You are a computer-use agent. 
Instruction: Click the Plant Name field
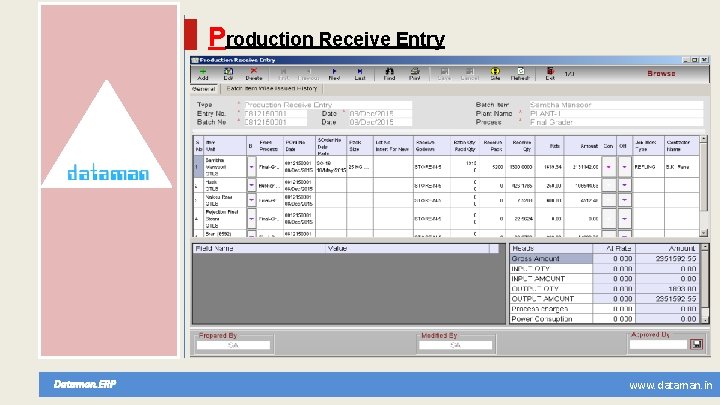click(615, 113)
